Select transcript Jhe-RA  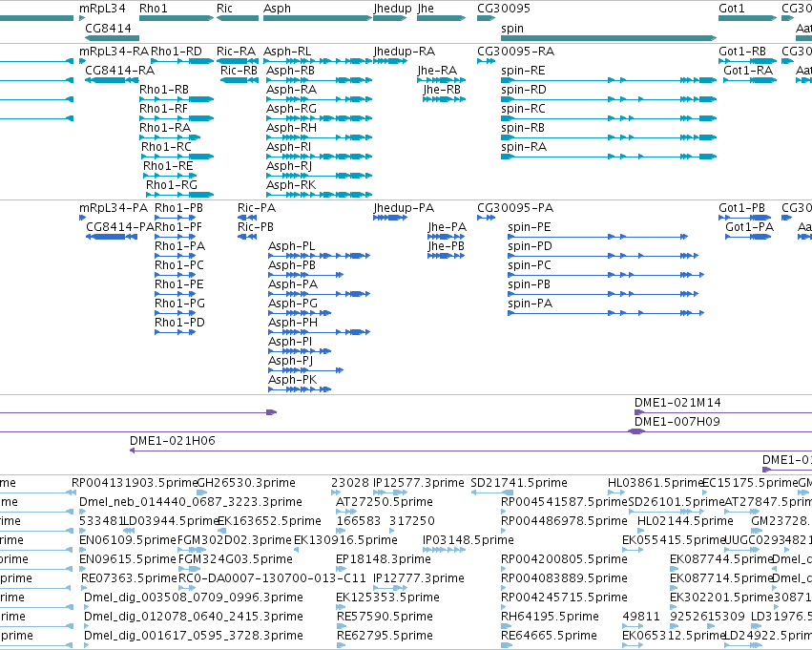[437, 71]
